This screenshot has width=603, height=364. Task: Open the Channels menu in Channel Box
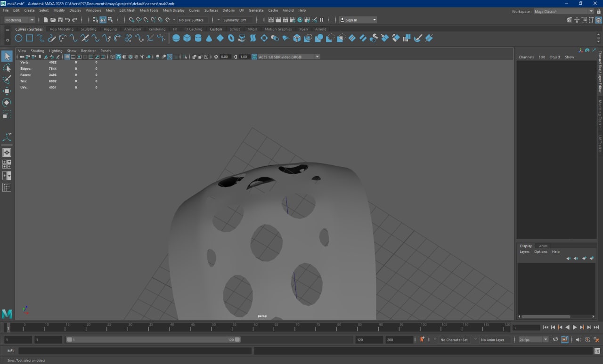pyautogui.click(x=526, y=57)
